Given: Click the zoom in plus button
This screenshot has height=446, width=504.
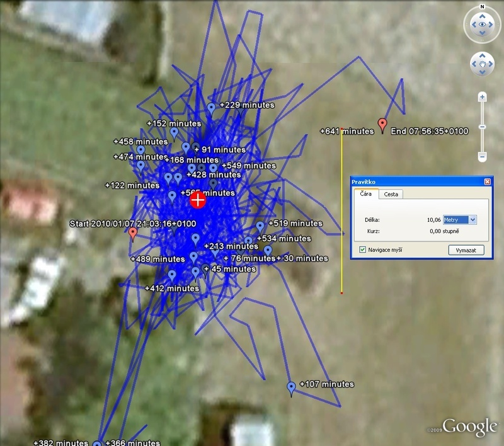Looking at the screenshot, I should 482,98.
